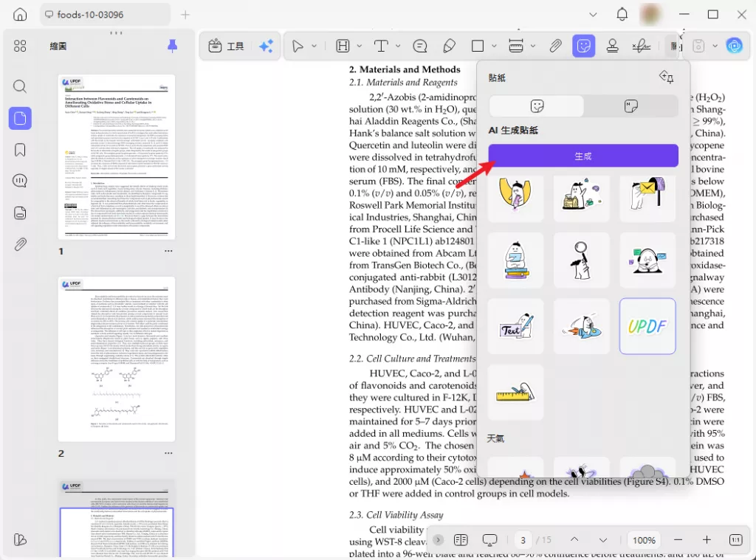Viewport: 756px width, 560px height.
Task: Choose the headset support sticker
Action: pos(647,260)
